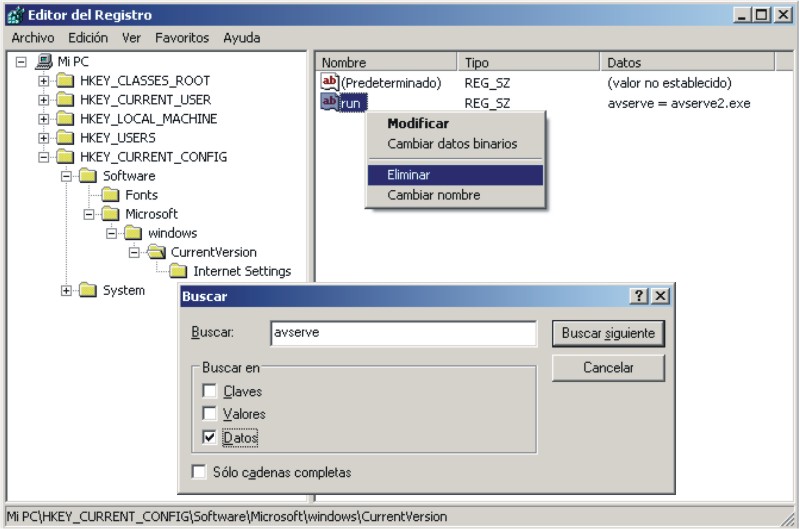This screenshot has height=529, width=799.
Task: Uncheck the Datos checkbox
Action: tap(210, 437)
